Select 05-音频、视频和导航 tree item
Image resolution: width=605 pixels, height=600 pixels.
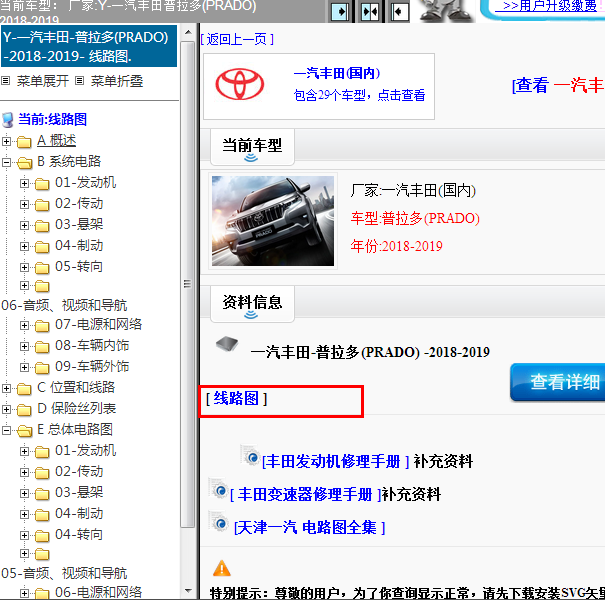[x=64, y=573]
